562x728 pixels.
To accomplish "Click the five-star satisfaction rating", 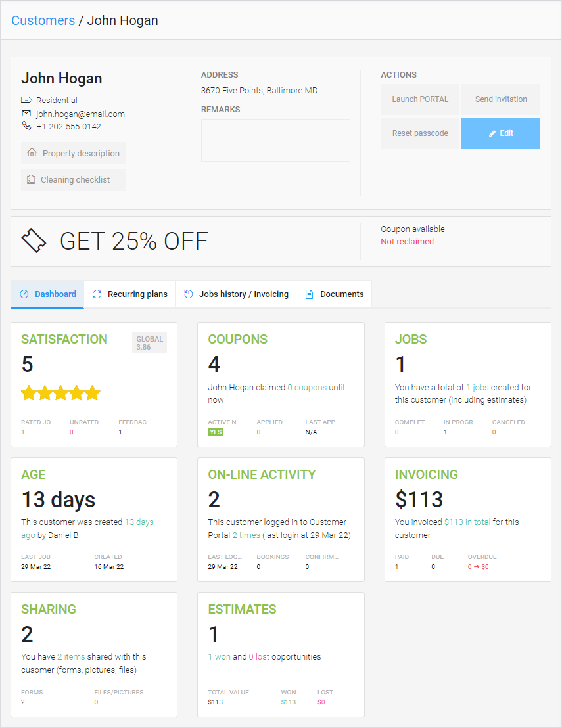I will tap(60, 394).
